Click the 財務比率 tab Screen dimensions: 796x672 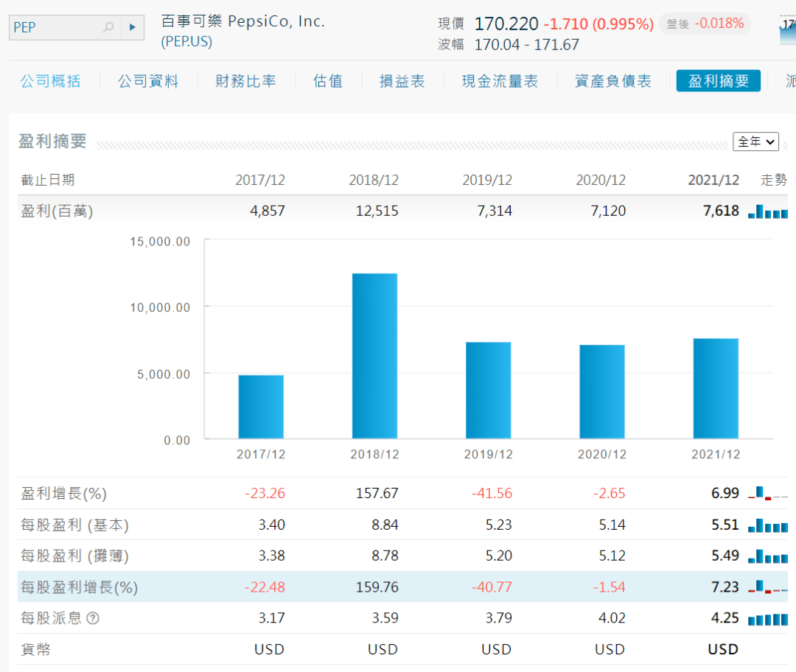coord(245,81)
